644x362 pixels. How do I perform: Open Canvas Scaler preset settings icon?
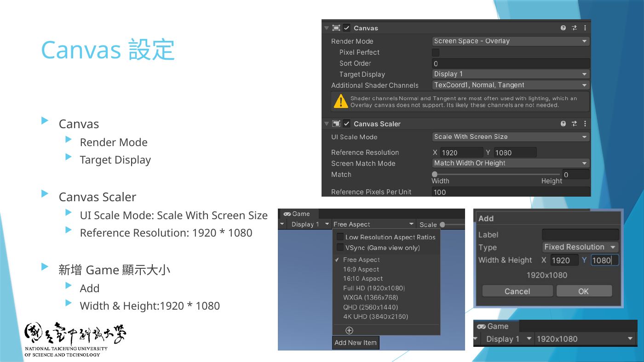574,124
